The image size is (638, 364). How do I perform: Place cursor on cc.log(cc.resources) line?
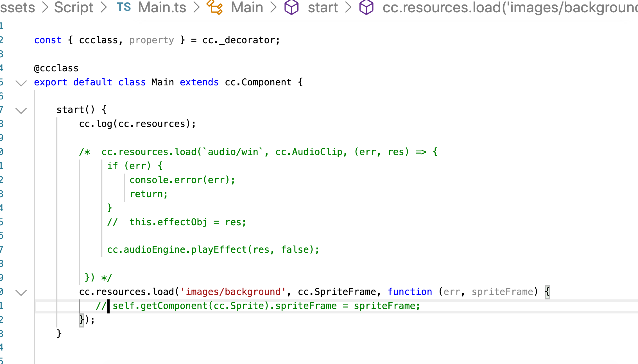click(x=137, y=124)
